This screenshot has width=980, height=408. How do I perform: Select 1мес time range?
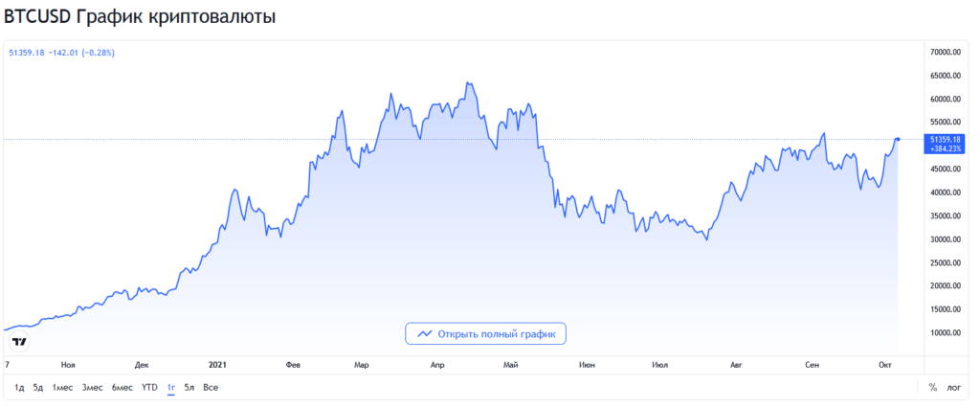[x=62, y=387]
